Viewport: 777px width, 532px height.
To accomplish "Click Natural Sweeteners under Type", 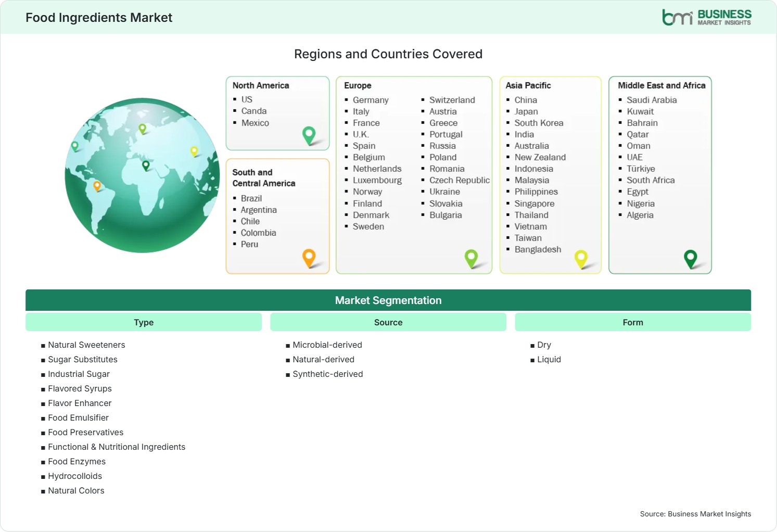I will tap(86, 345).
